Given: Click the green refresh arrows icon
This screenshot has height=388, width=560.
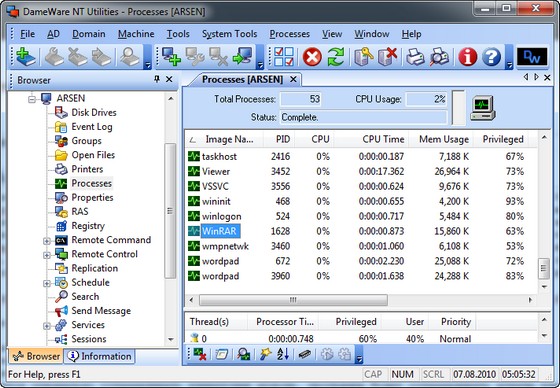Looking at the screenshot, I should pos(336,57).
